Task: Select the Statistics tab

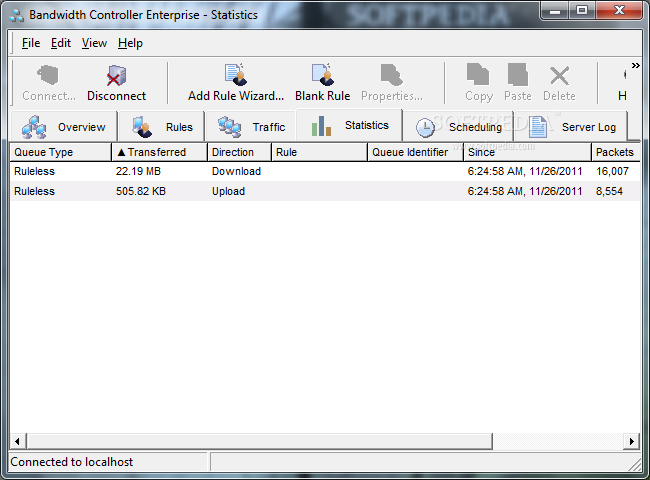Action: point(349,125)
